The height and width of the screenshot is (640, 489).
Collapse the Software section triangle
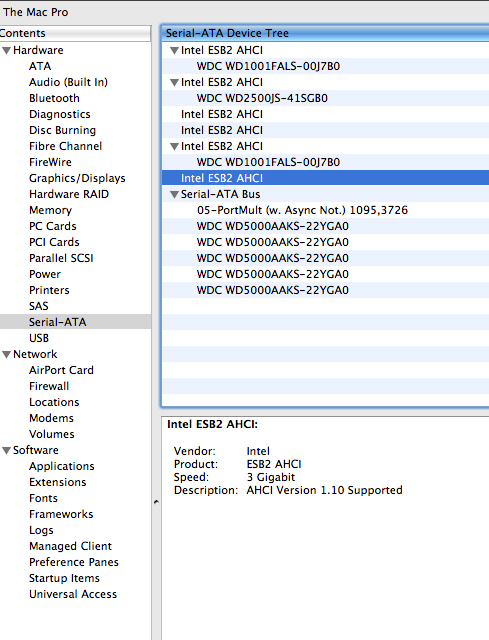click(6, 451)
